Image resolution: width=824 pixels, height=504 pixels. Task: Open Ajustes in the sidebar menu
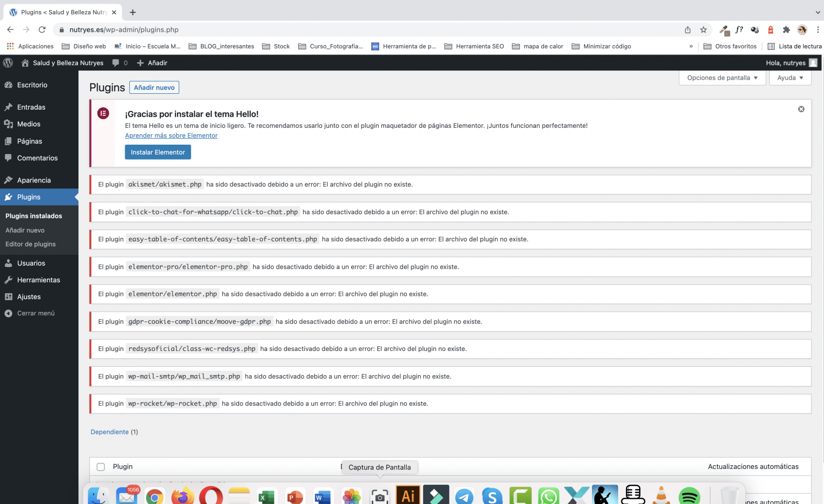[x=39, y=297]
